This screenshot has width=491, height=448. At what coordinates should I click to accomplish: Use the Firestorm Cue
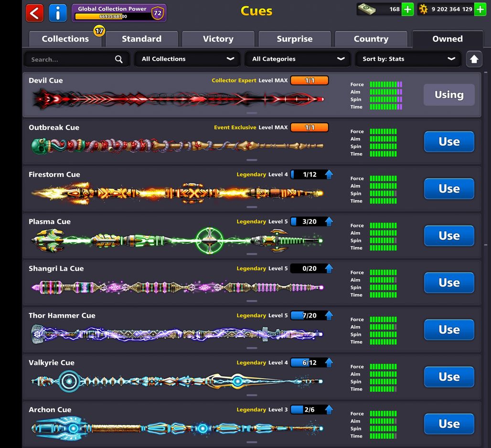(x=449, y=189)
